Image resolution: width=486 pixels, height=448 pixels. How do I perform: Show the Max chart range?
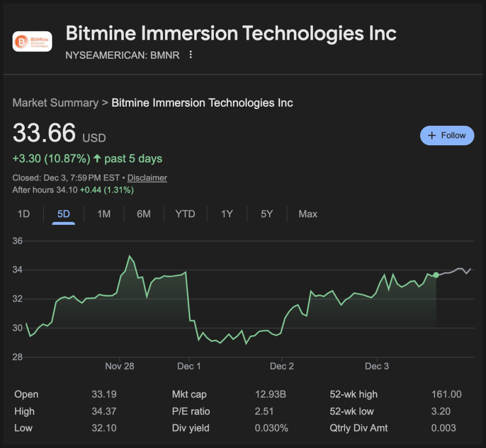[x=308, y=214]
